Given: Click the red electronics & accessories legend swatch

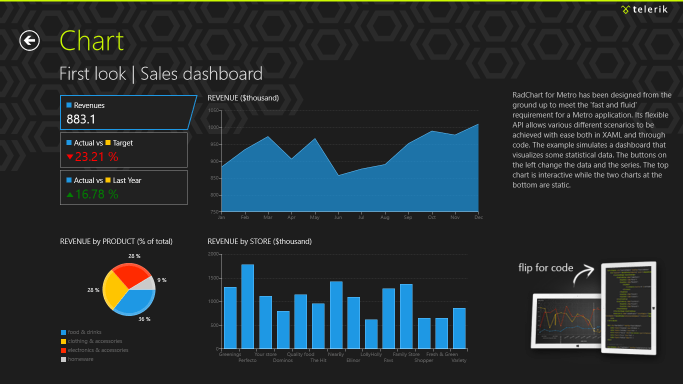Looking at the screenshot, I should (64, 350).
